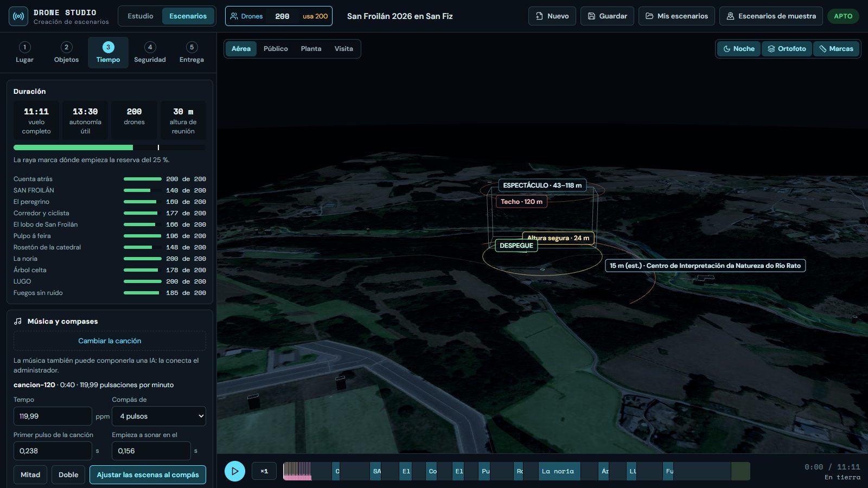Toggle the Ortofoto layer
This screenshot has height=488, width=868.
tap(787, 49)
